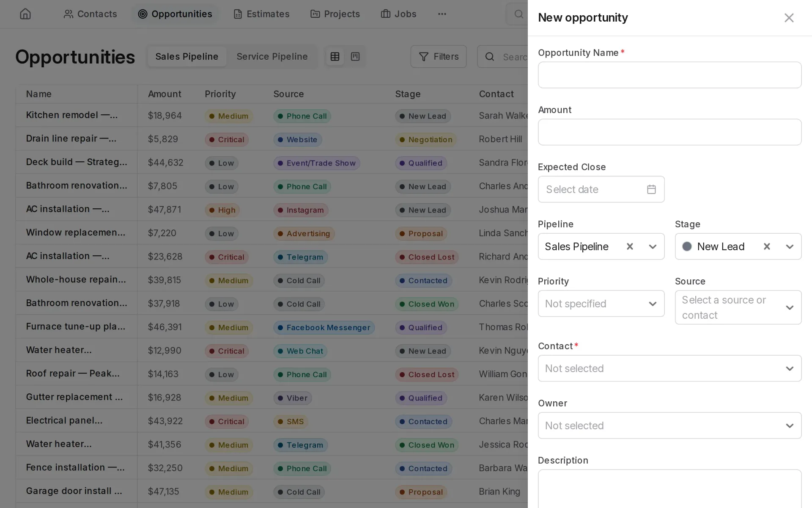The image size is (812, 508).
Task: Open the Jobs nav item
Action: pos(399,14)
